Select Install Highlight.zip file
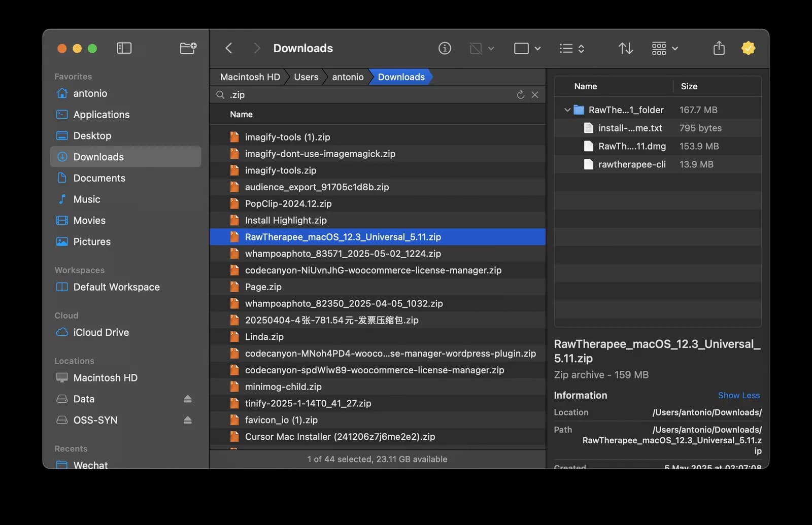This screenshot has height=525, width=812. click(378, 220)
